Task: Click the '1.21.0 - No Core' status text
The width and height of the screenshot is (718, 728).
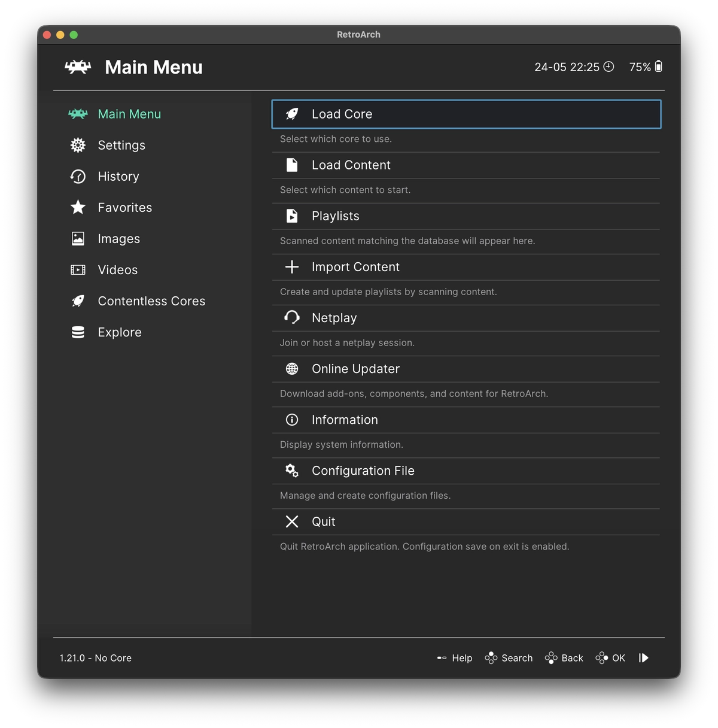Action: point(96,658)
